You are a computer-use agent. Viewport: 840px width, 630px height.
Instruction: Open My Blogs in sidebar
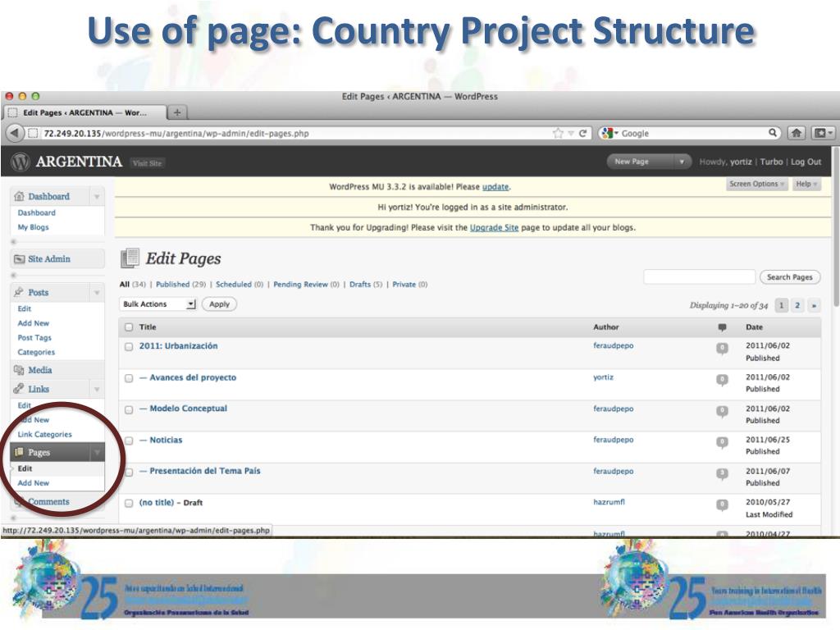pos(33,227)
